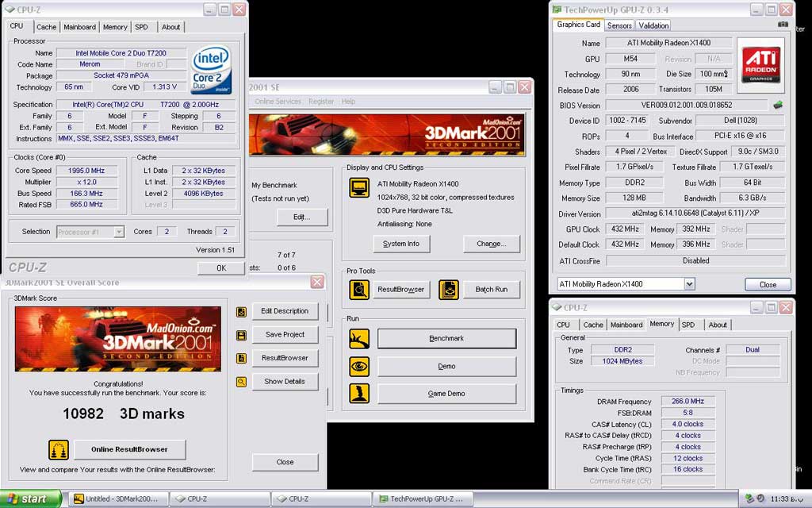The image size is (812, 508).
Task: Open the Help menu in 3DMark
Action: 349,102
